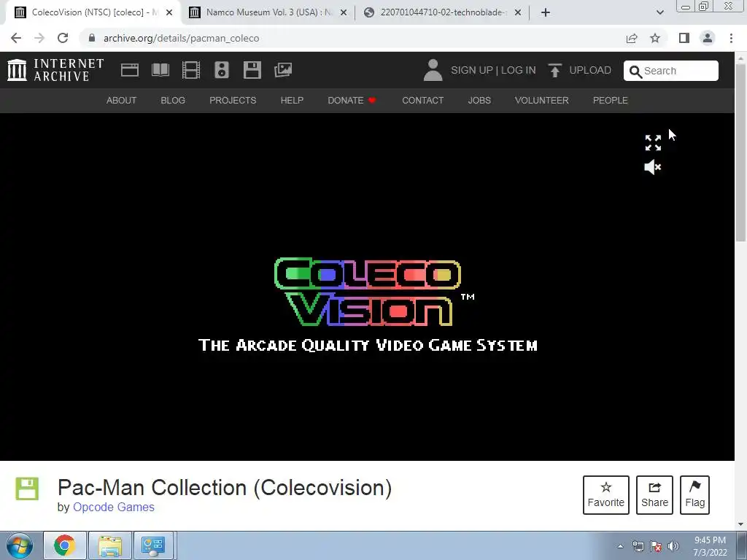Favorite this Pac-Man Collection item

point(606,495)
